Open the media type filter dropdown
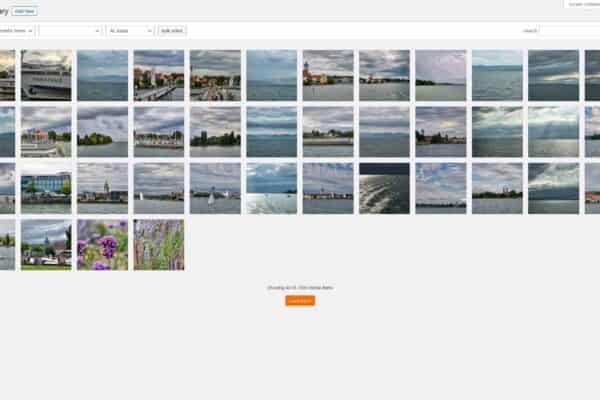The image size is (600, 400). (16, 31)
